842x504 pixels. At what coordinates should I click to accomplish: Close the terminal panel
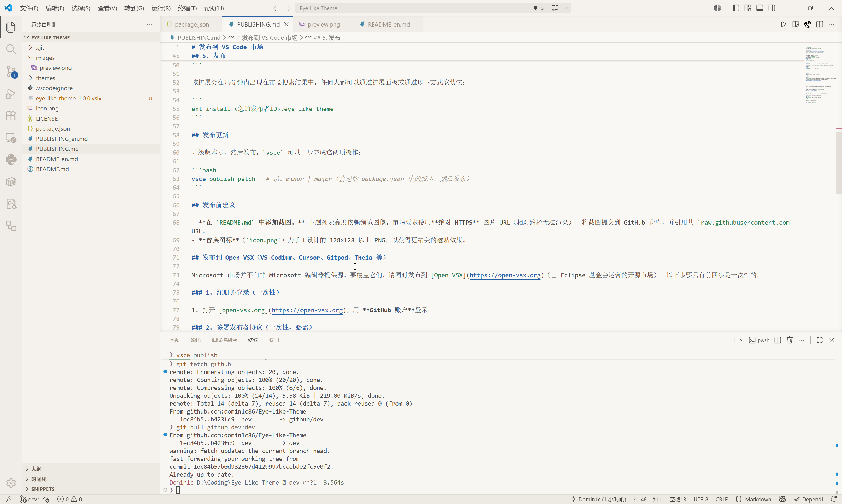click(x=831, y=340)
